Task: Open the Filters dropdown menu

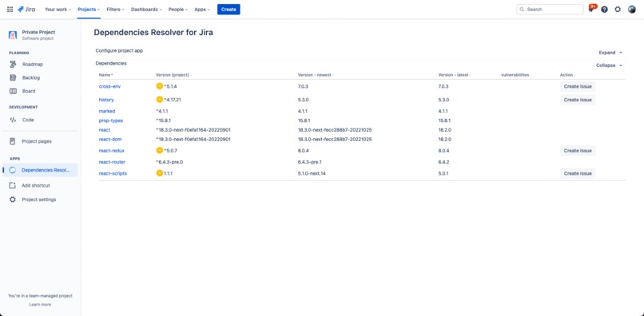Action: point(115,9)
